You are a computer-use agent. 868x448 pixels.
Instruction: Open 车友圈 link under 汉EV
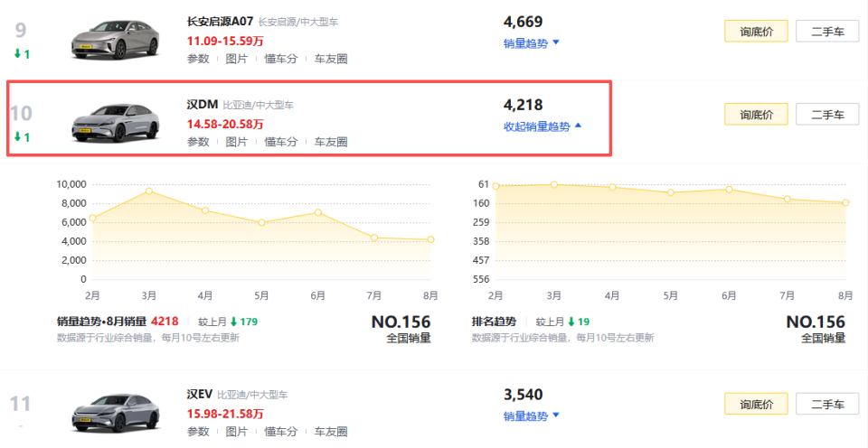click(x=331, y=432)
